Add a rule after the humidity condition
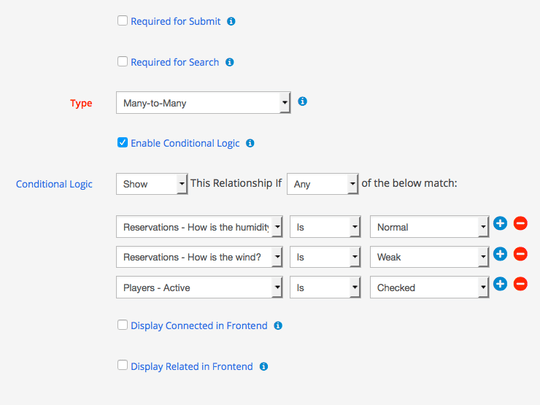The width and height of the screenshot is (540, 405). click(500, 223)
